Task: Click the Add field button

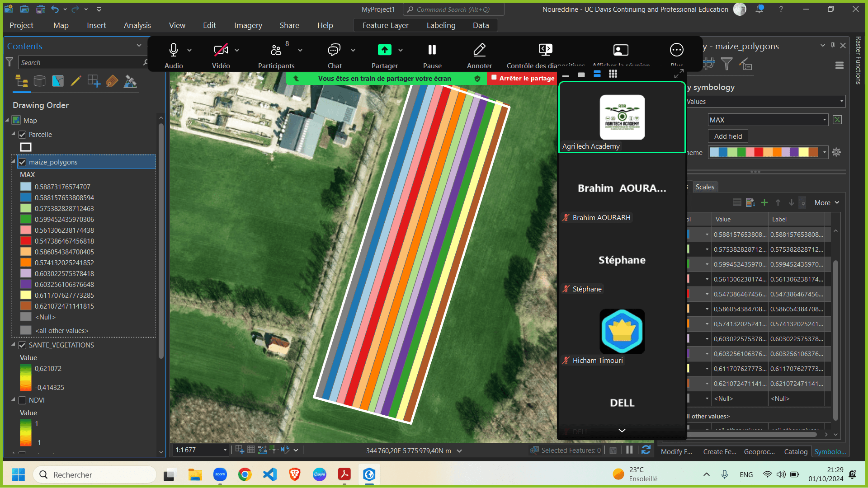Action: coord(728,136)
